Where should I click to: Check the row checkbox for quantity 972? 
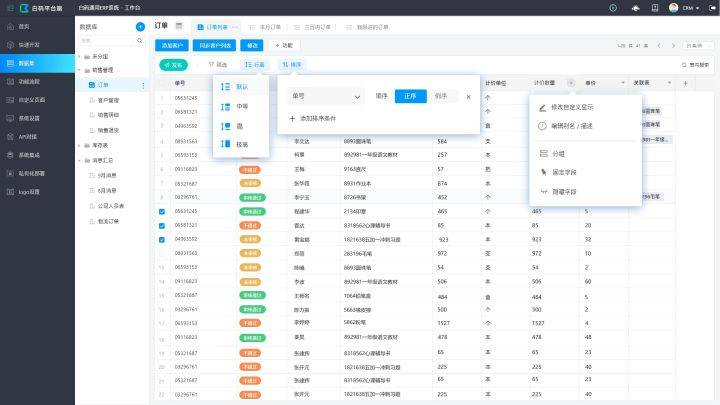pyautogui.click(x=162, y=253)
